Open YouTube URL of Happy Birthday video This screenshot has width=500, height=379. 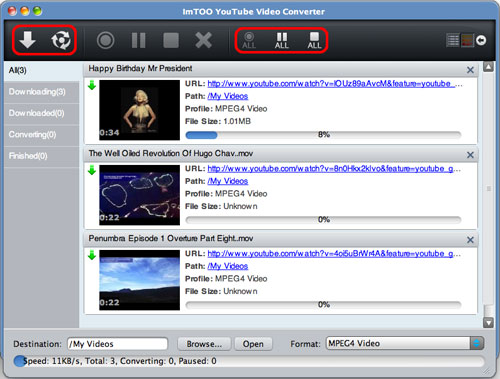(335, 84)
